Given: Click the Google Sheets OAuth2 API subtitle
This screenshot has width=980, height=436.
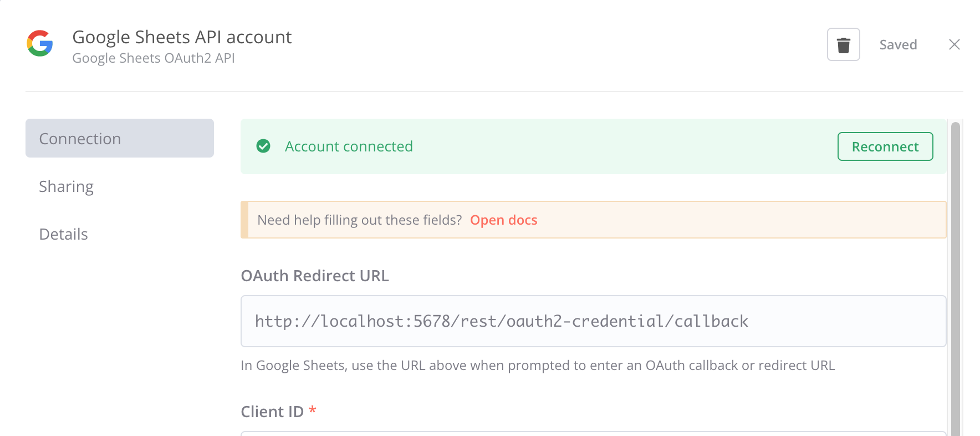Looking at the screenshot, I should [154, 58].
